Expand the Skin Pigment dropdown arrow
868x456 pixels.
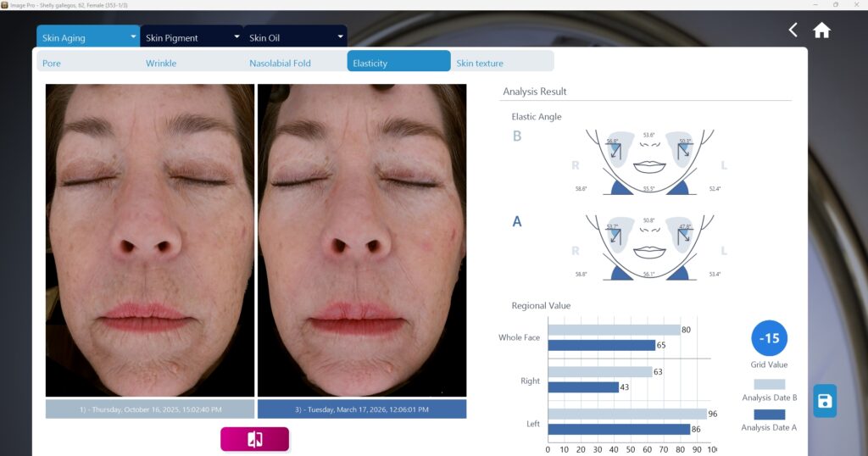coord(236,36)
